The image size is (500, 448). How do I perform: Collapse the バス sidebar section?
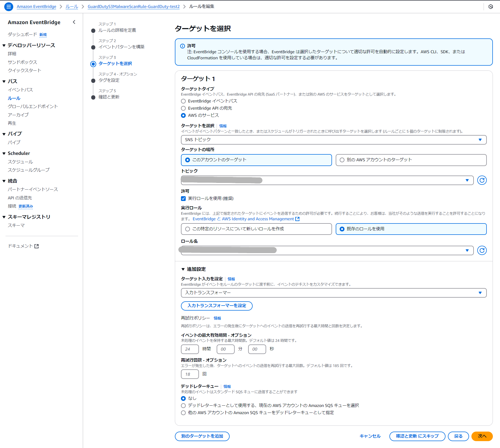coord(4,82)
